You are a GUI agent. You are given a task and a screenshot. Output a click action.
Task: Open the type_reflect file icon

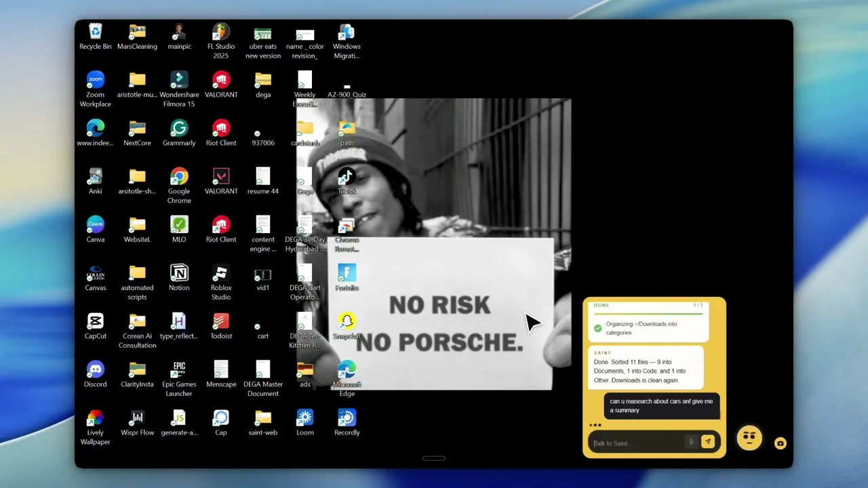[179, 325]
